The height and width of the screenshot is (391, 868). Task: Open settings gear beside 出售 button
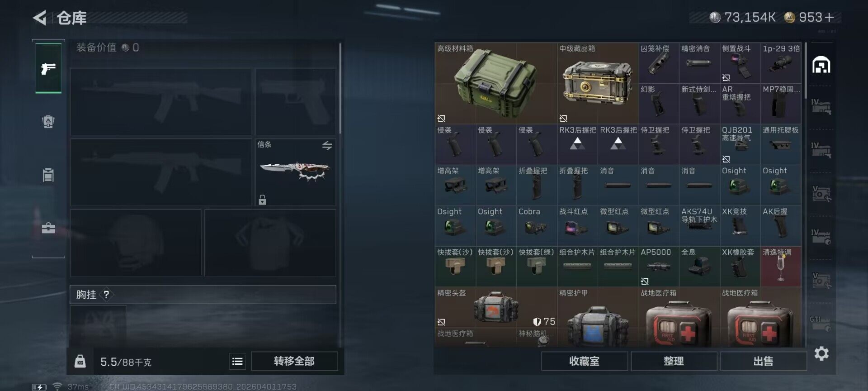pyautogui.click(x=821, y=353)
